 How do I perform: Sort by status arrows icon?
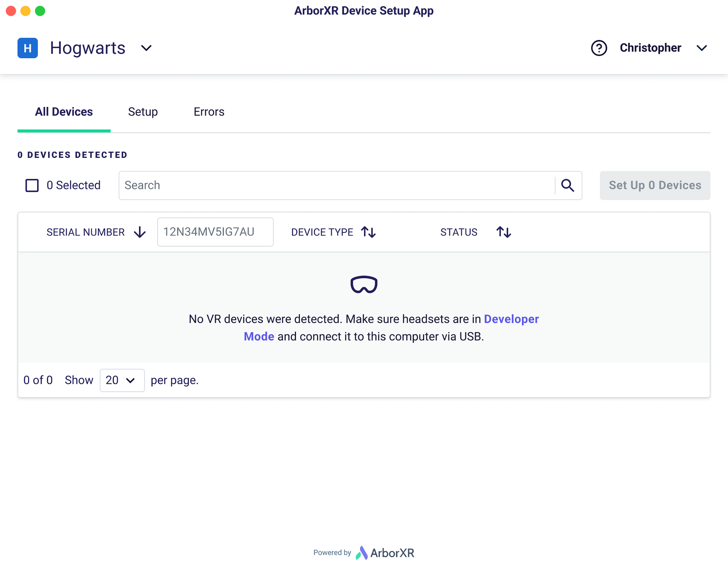(504, 232)
